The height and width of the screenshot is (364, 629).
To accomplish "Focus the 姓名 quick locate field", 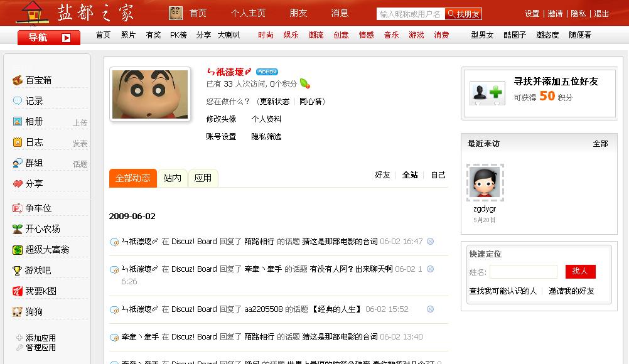I will (524, 272).
